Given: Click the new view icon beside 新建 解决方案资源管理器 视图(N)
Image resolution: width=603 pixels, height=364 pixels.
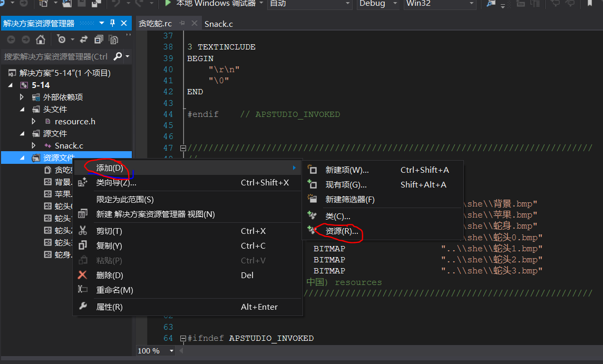Looking at the screenshot, I should pyautogui.click(x=83, y=214).
